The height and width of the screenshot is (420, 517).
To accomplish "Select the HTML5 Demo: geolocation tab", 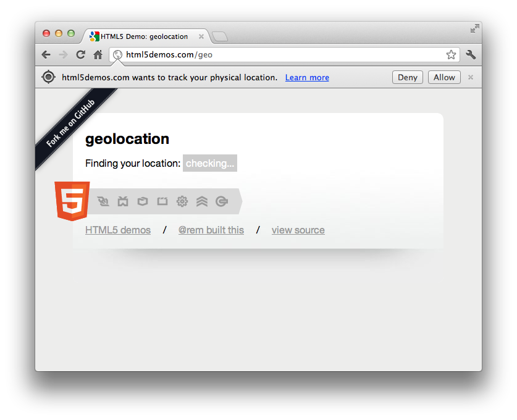I will [x=144, y=36].
